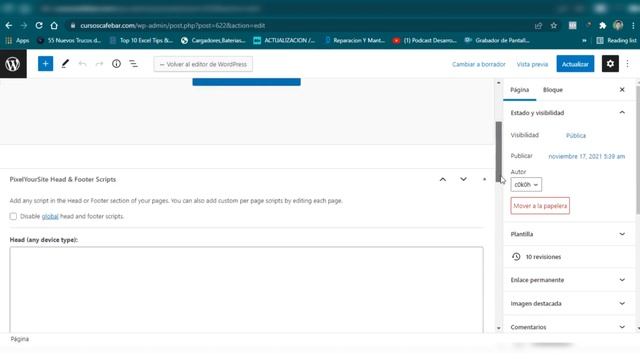Image resolution: width=640 pixels, height=360 pixels.
Task: Open the block inserter plus button
Action: coord(45,64)
